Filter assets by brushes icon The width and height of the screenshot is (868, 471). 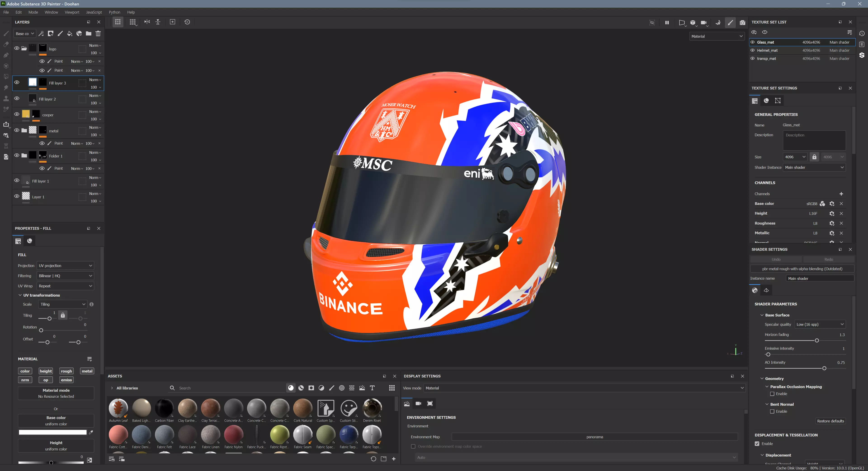coord(332,388)
